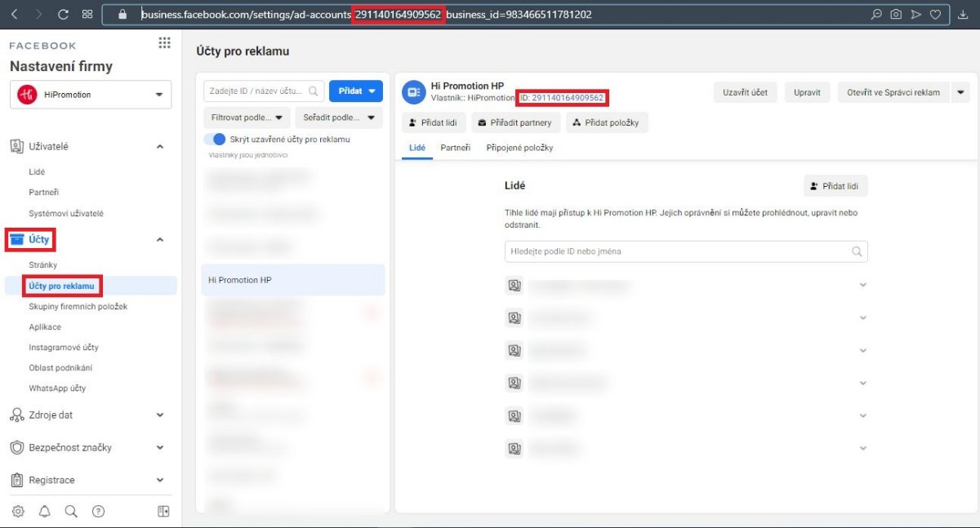This screenshot has height=528, width=980.
Task: Collapse the Uživatelé section
Action: pyautogui.click(x=160, y=147)
